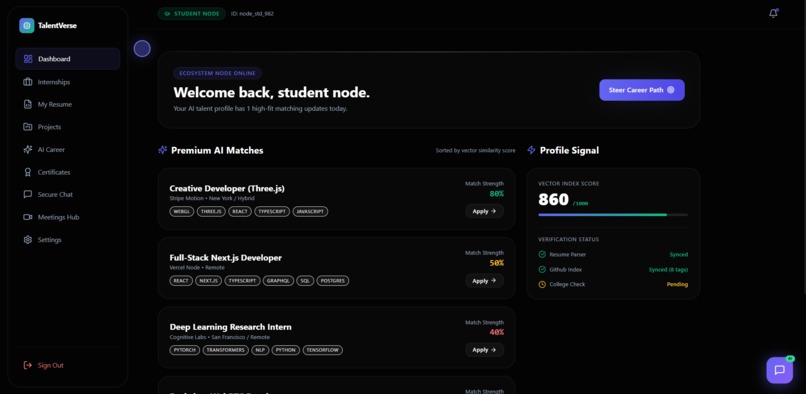Click the Settings gear icon
This screenshot has height=394, width=806.
click(28, 240)
